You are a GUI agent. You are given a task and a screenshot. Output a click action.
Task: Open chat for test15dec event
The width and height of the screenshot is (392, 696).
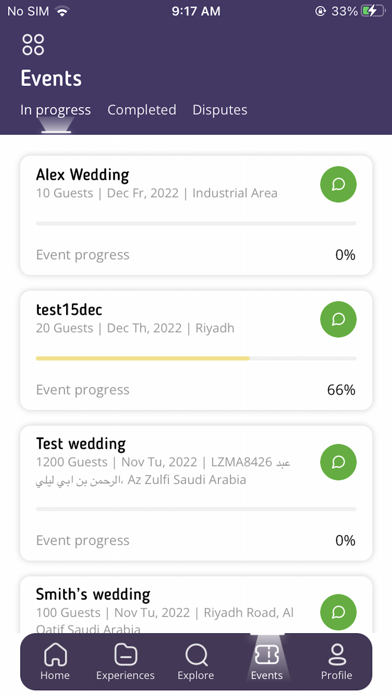338,319
